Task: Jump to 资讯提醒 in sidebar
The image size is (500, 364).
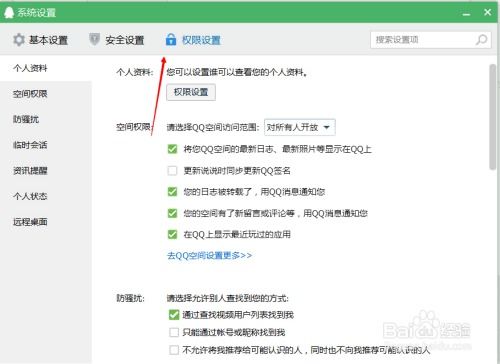Action: (46, 171)
